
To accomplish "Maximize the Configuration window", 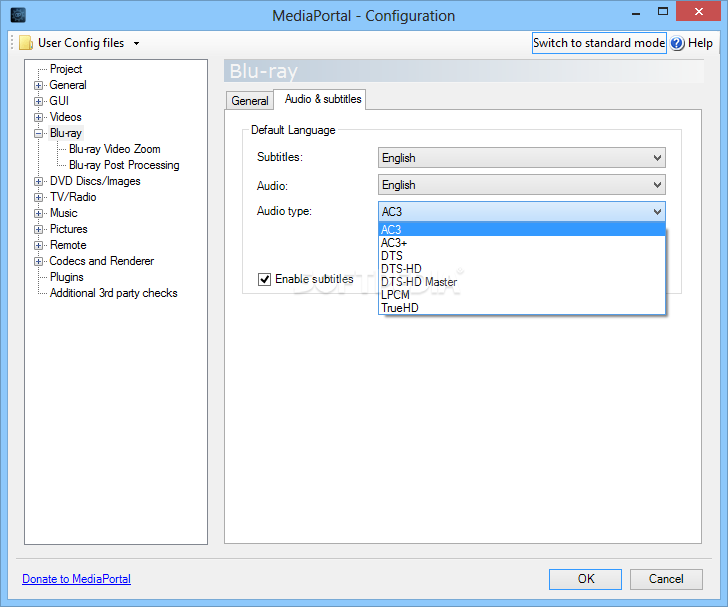I will (x=663, y=12).
